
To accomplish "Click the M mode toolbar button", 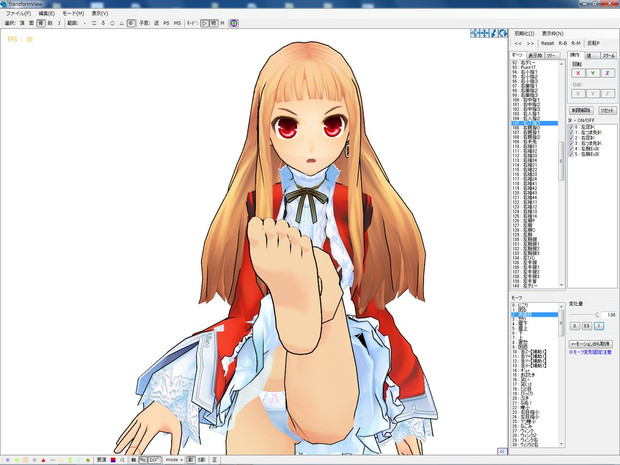I will click(x=222, y=23).
